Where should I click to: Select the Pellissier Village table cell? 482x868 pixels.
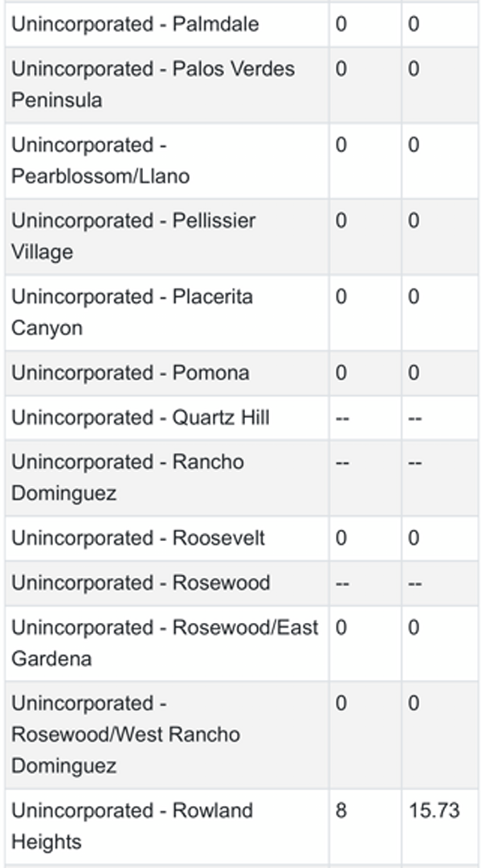pyautogui.click(x=133, y=236)
